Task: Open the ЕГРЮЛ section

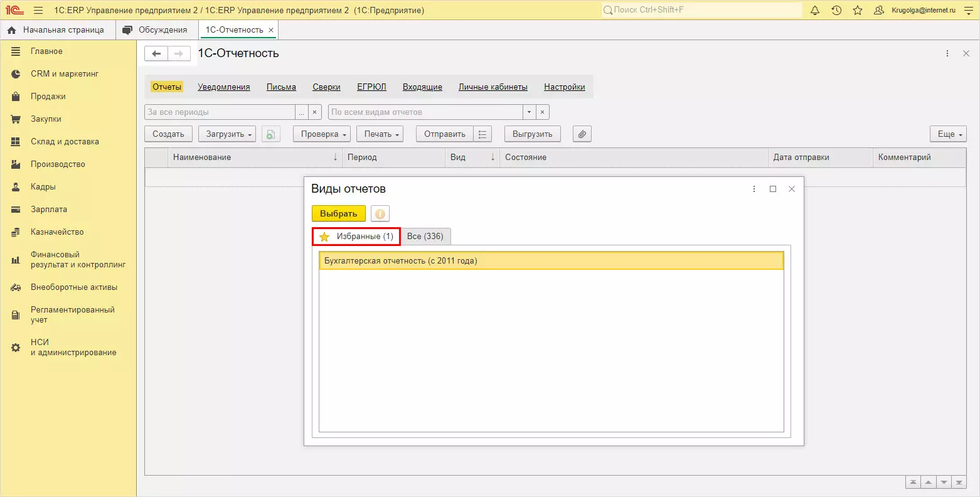Action: (371, 87)
